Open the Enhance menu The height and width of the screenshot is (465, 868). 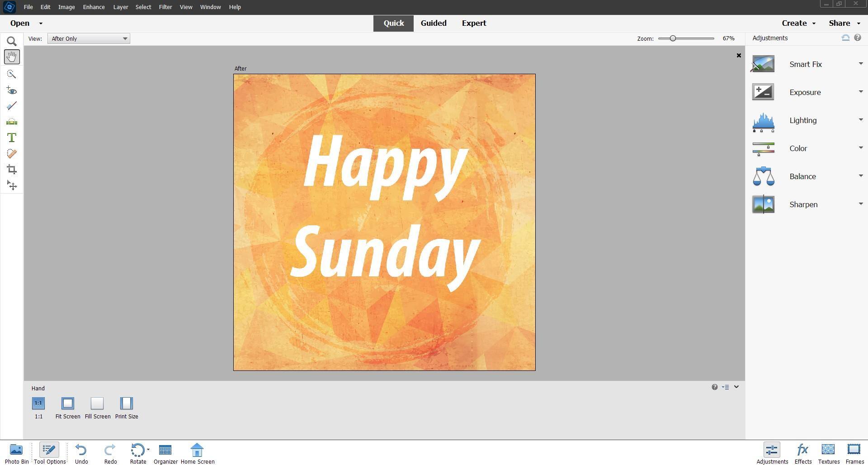(x=94, y=7)
